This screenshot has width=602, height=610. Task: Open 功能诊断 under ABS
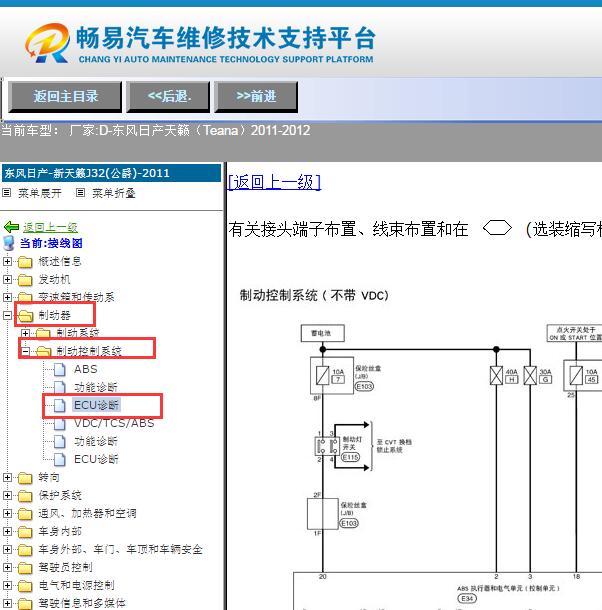(96, 387)
